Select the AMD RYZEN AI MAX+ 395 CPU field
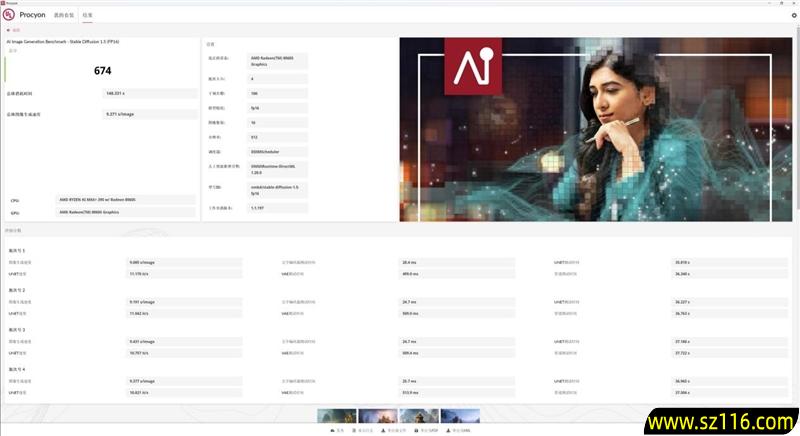Screen dimensions: 800x436 (125, 200)
